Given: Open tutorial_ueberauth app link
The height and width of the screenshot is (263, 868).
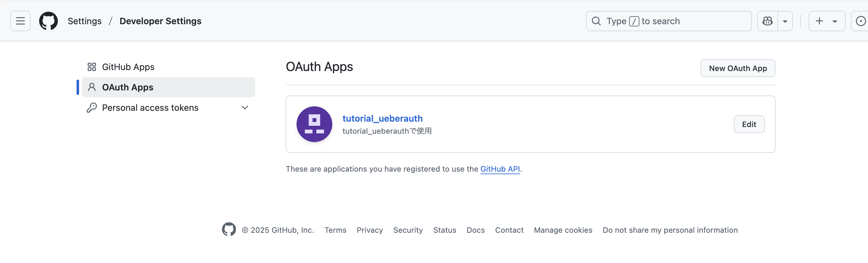Looking at the screenshot, I should (x=382, y=118).
